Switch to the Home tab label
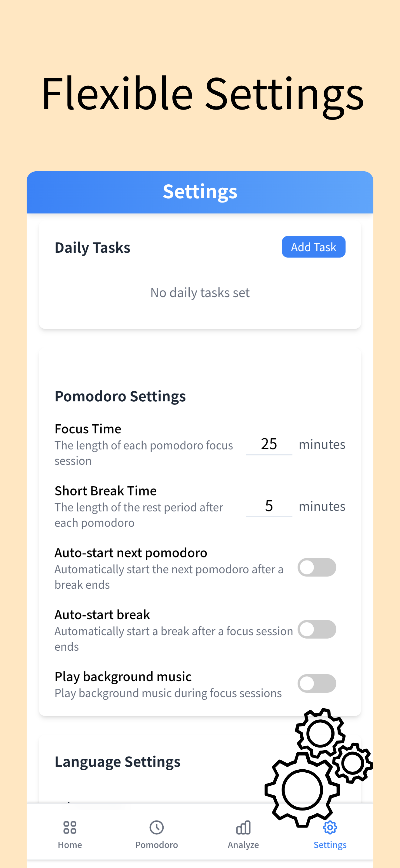Viewport: 400px width, 868px height. (x=70, y=845)
